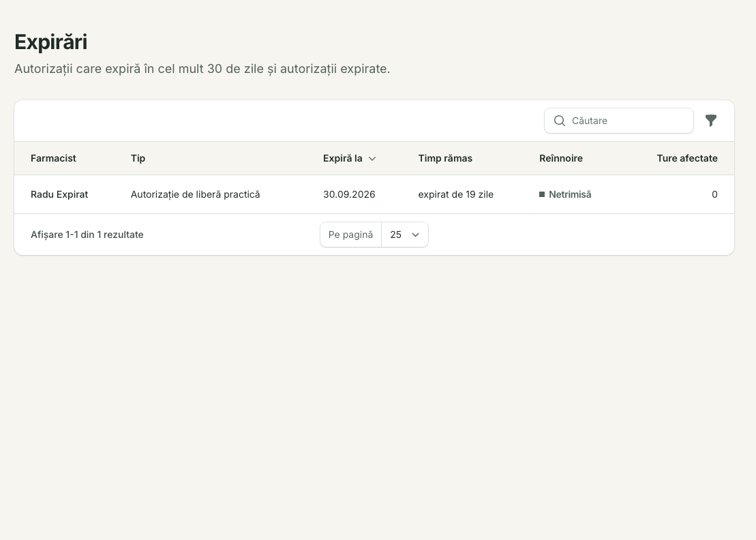Open the Radu Expirat row
Screen dimensions: 756x540
(374, 194)
